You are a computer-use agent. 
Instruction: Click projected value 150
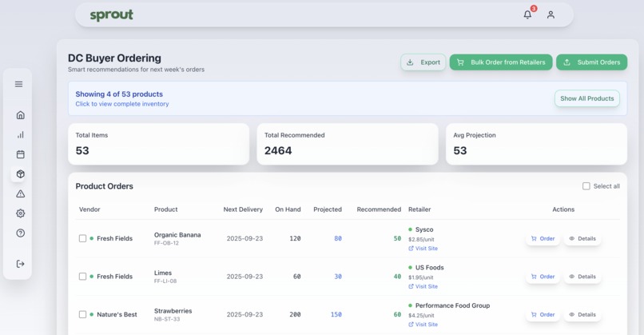pyautogui.click(x=336, y=314)
